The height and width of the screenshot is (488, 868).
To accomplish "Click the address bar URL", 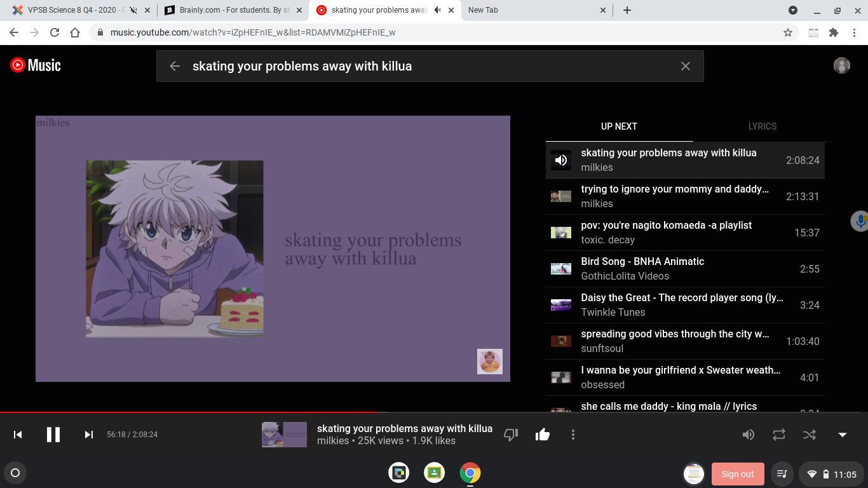I will 253,32.
